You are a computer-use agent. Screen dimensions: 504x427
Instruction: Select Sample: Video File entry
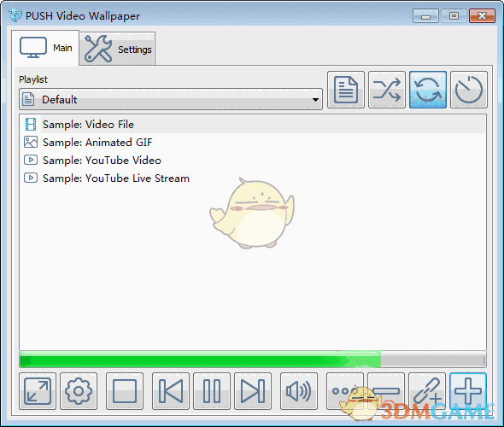click(253, 125)
